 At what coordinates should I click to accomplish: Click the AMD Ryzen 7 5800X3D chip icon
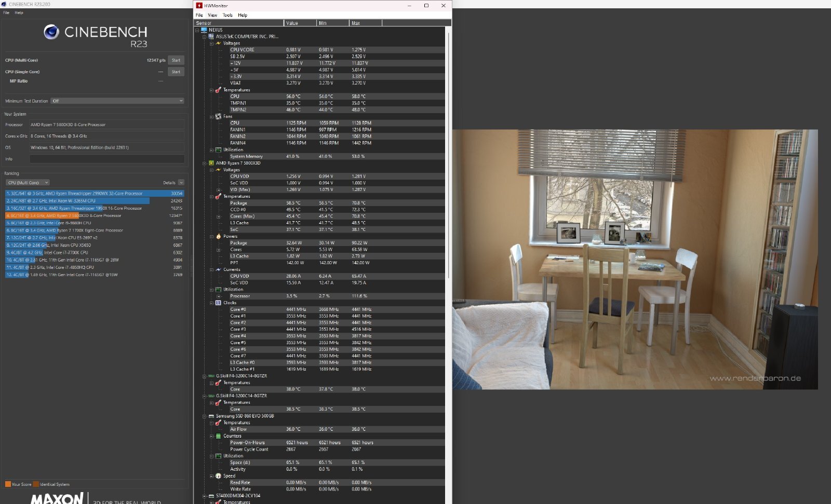tap(211, 163)
